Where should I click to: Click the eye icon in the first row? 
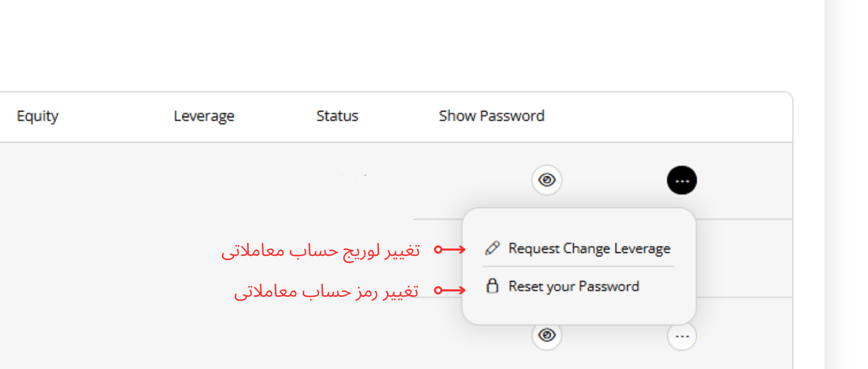(547, 180)
